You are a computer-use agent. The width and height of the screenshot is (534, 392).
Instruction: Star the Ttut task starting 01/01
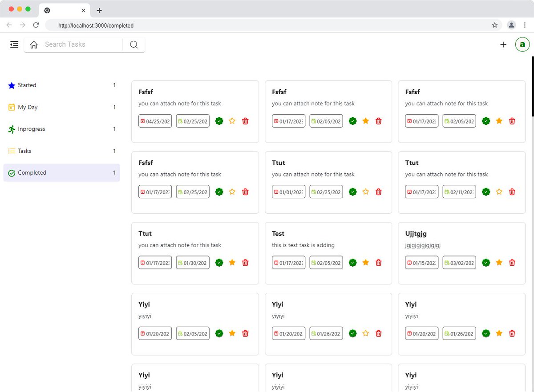366,192
